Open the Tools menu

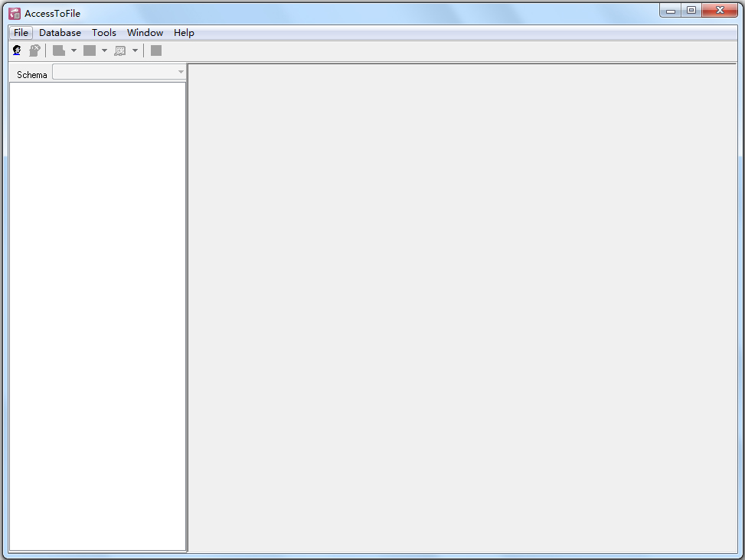(104, 33)
